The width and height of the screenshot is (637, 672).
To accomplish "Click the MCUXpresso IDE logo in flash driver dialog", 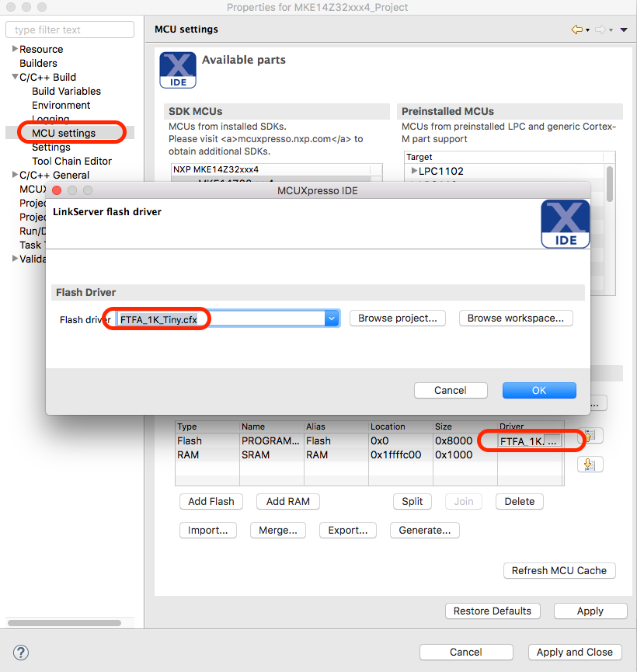I will tap(566, 224).
